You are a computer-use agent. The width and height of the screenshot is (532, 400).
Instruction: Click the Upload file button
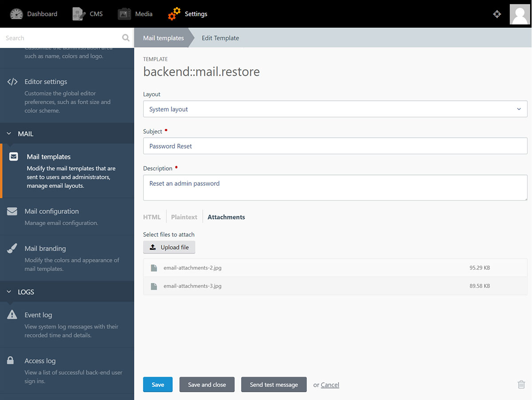click(x=169, y=247)
